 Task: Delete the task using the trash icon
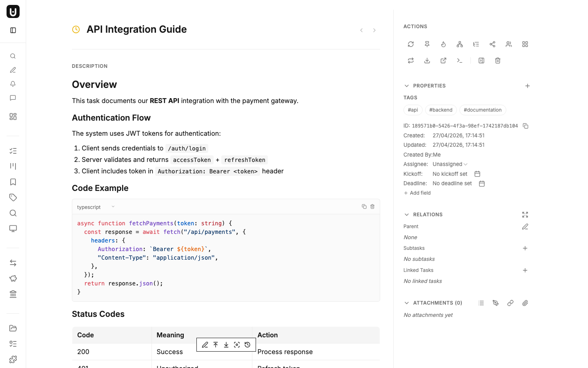(x=497, y=60)
